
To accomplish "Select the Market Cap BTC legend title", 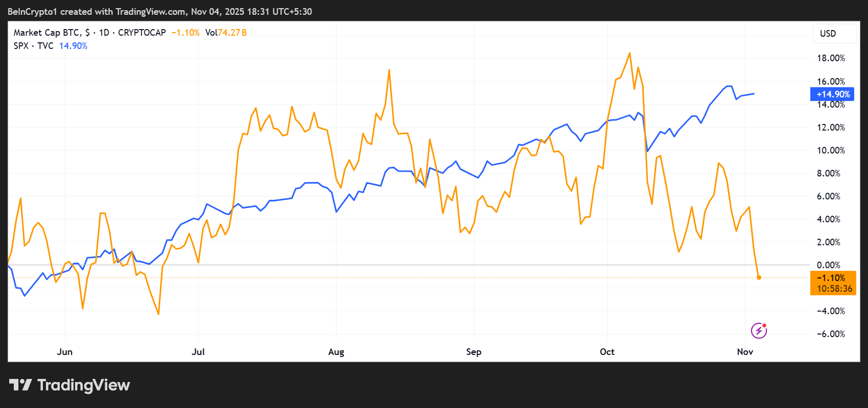I will pos(47,33).
